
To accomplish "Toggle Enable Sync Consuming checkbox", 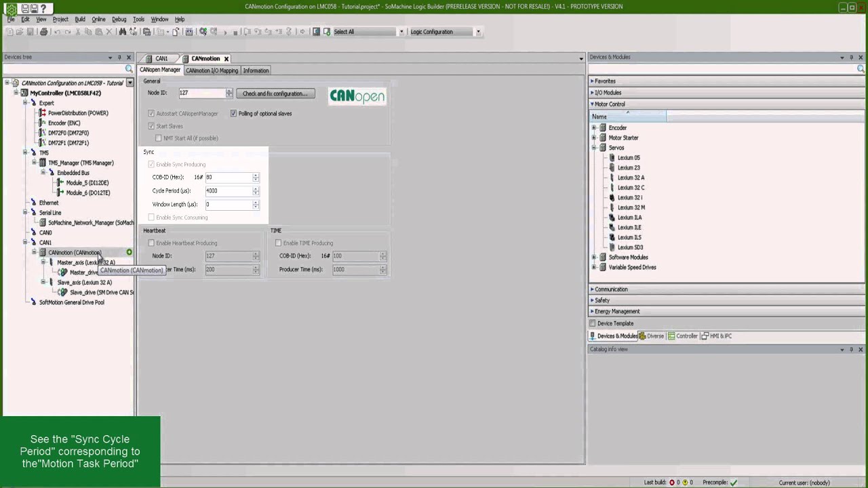I will 151,218.
